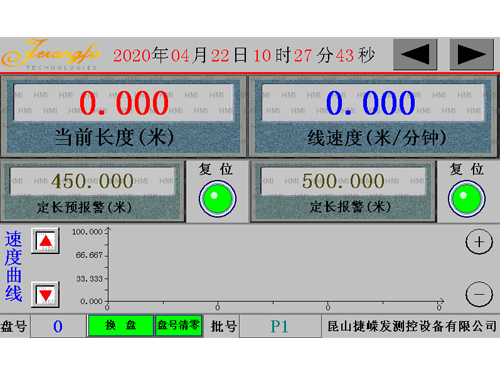Image resolution: width=500 pixels, height=375 pixels.
Task: Click the 当前长度(米) label
Action: (x=114, y=137)
